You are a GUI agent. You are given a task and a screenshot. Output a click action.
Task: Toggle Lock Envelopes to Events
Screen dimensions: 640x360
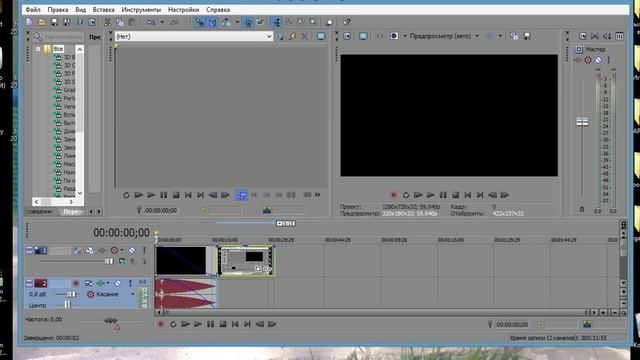[248, 22]
